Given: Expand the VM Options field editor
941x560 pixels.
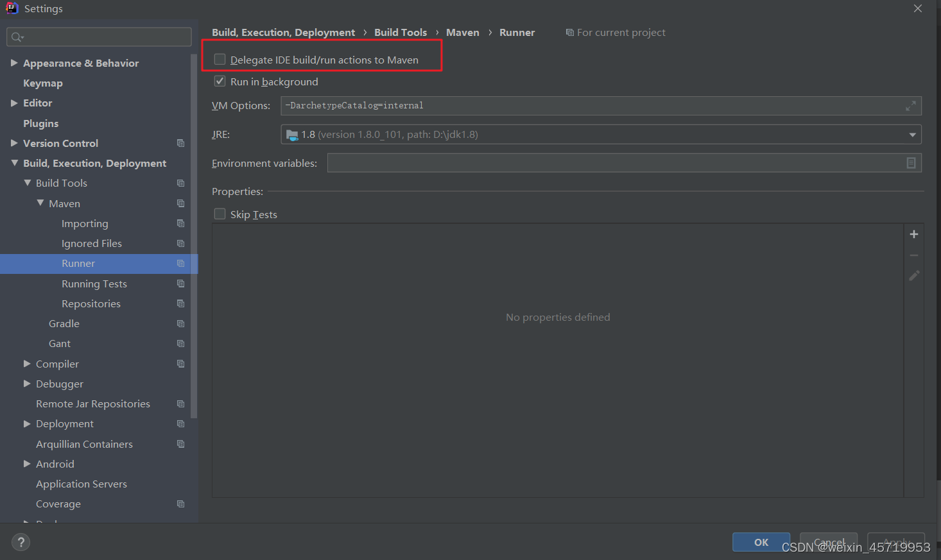Looking at the screenshot, I should click(910, 106).
